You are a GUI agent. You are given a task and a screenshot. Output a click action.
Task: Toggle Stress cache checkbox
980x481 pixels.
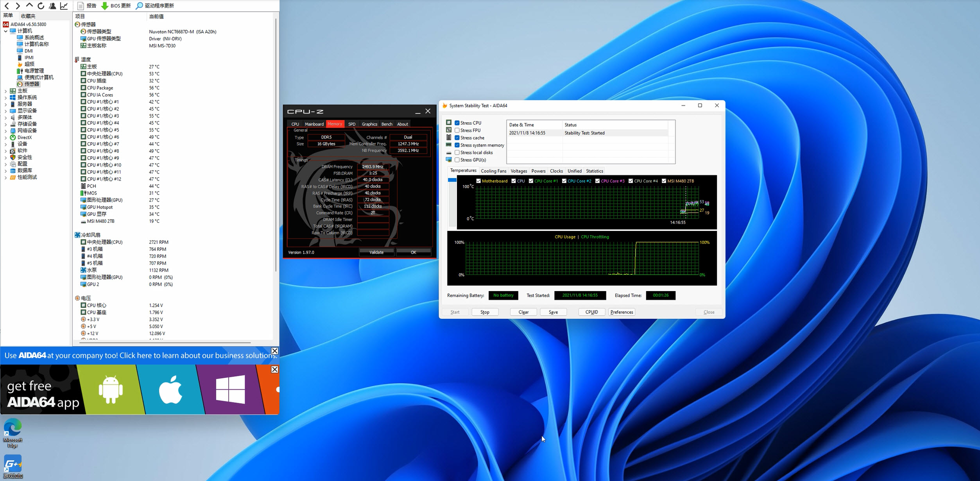click(457, 138)
